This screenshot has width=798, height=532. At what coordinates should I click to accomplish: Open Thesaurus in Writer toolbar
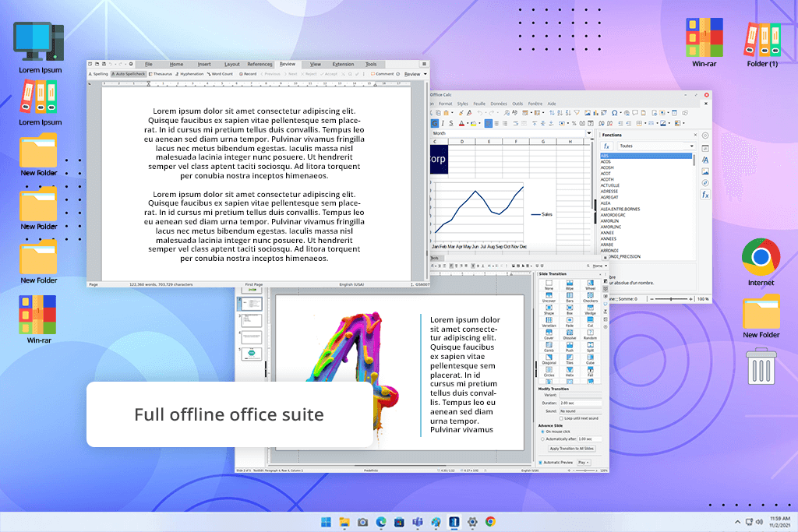[161, 74]
